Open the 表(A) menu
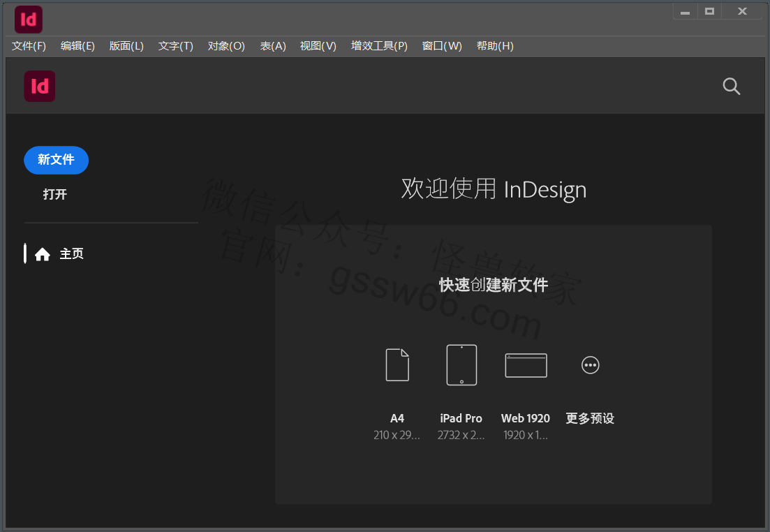 pos(273,46)
